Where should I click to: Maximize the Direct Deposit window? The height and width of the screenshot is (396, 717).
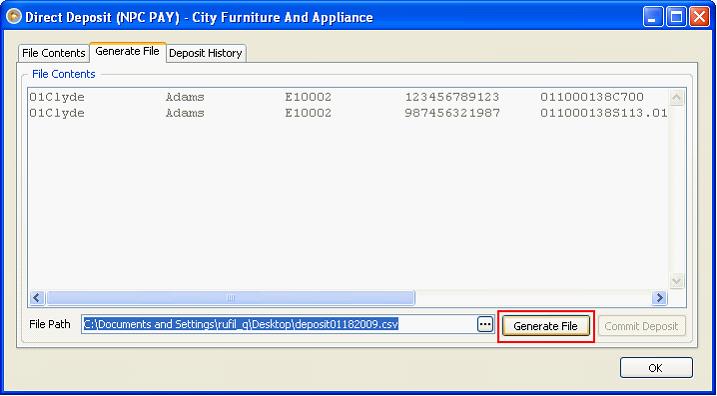[675, 17]
